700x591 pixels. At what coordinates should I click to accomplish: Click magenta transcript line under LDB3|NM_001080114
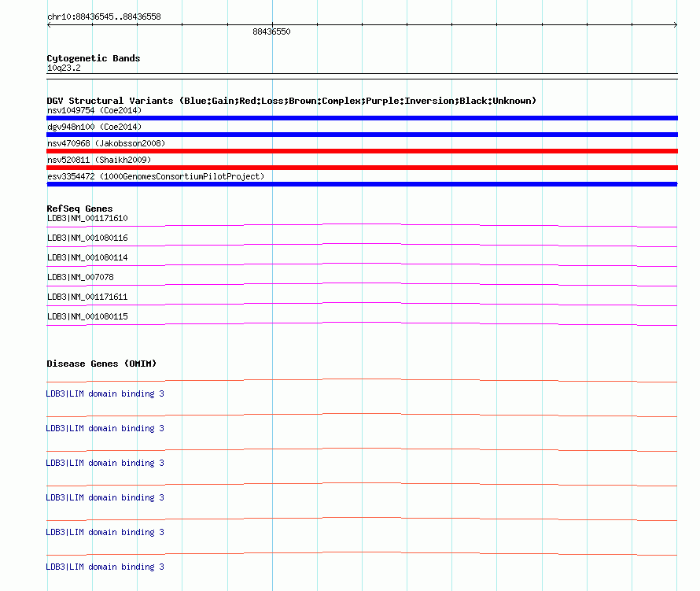coord(362,264)
